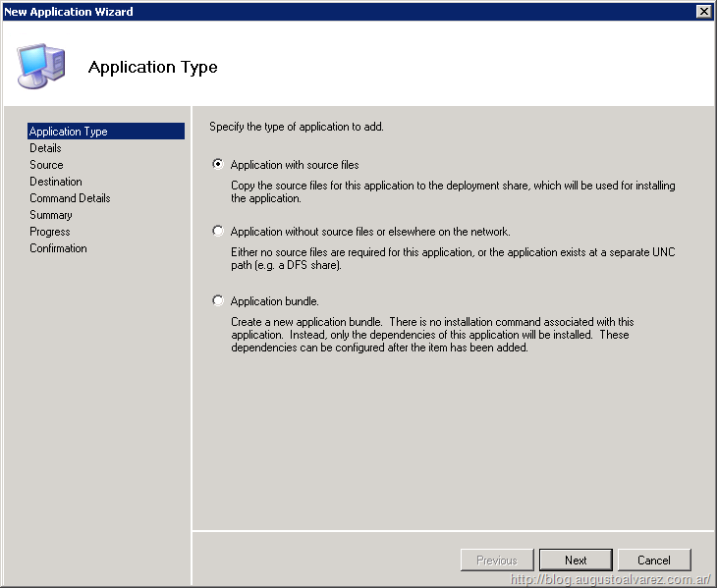718x588 pixels.
Task: Jump to the Destination step
Action: [x=56, y=182]
